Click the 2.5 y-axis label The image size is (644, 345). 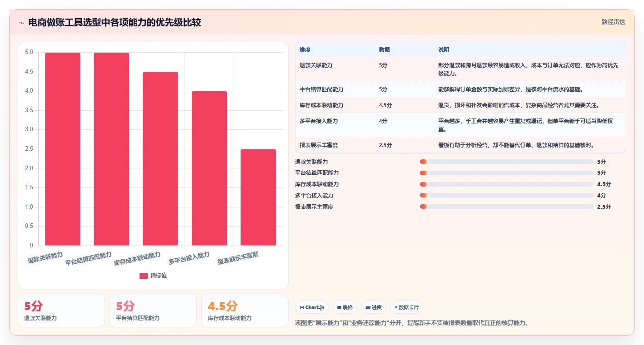29,149
